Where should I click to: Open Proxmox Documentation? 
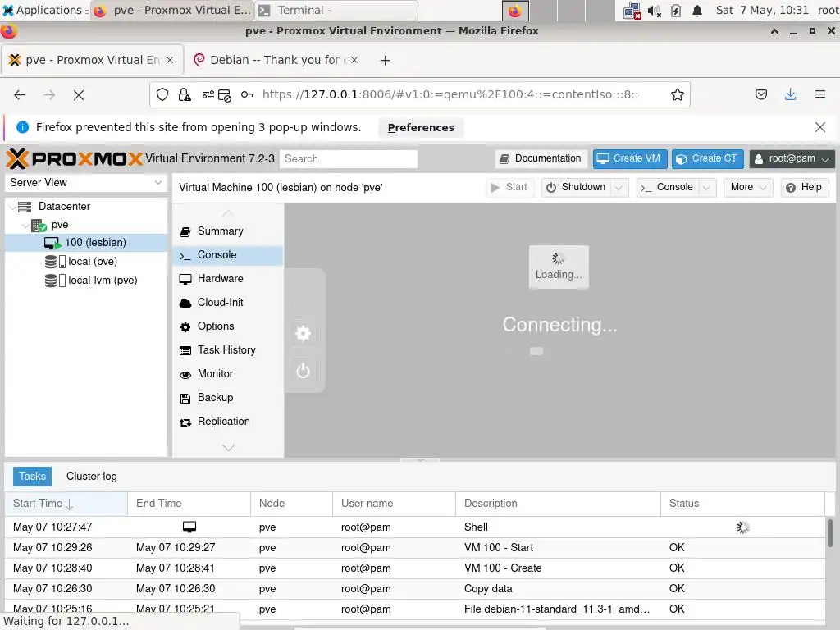pos(541,158)
